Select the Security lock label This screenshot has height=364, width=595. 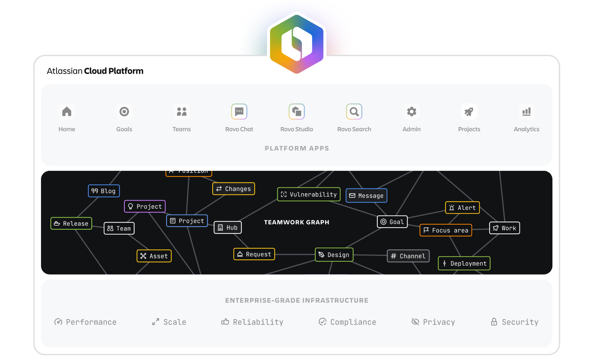coord(514,322)
